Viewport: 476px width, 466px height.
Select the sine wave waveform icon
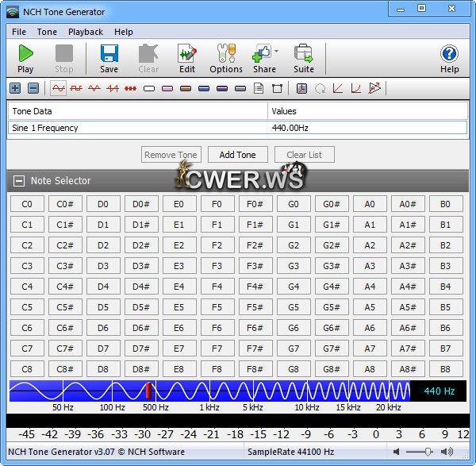pos(58,88)
